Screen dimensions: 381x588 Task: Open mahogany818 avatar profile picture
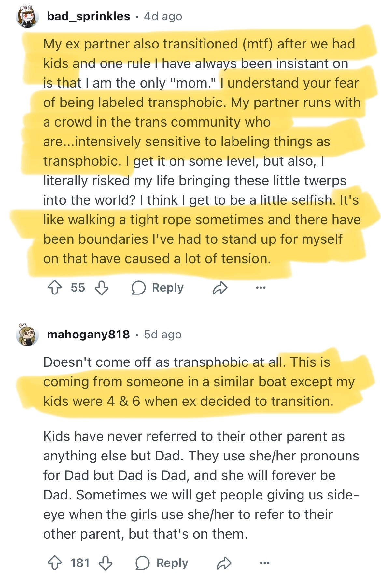coord(27,335)
